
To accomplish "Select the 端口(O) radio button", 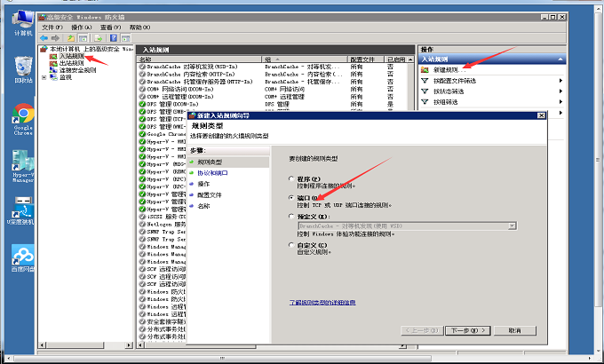I will click(291, 198).
